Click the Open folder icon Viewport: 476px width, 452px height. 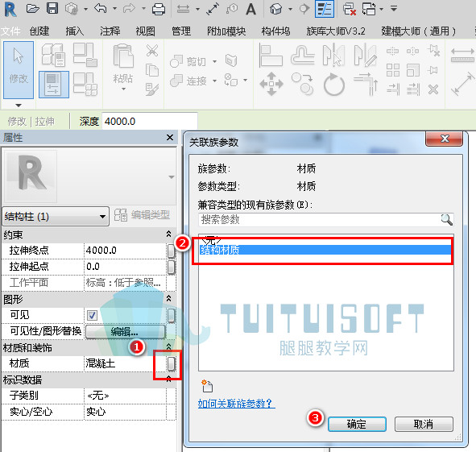tap(32, 9)
